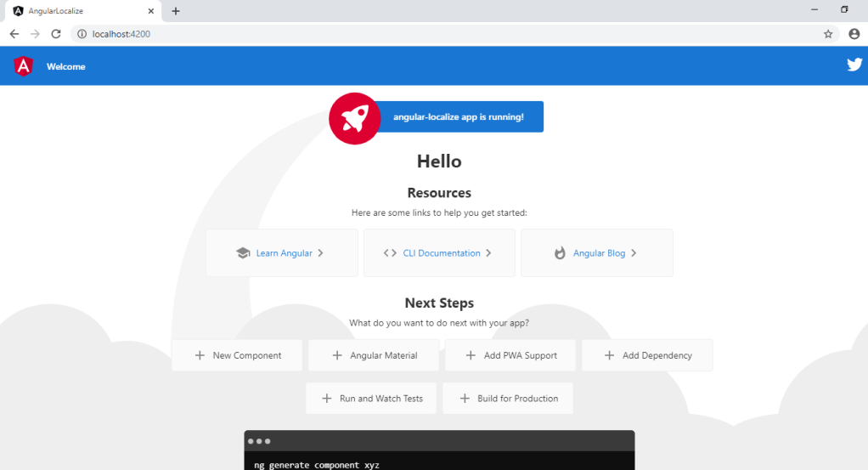Viewport: 868px width, 470px height.
Task: Click the chevron beside Angular Blog
Action: (x=634, y=253)
